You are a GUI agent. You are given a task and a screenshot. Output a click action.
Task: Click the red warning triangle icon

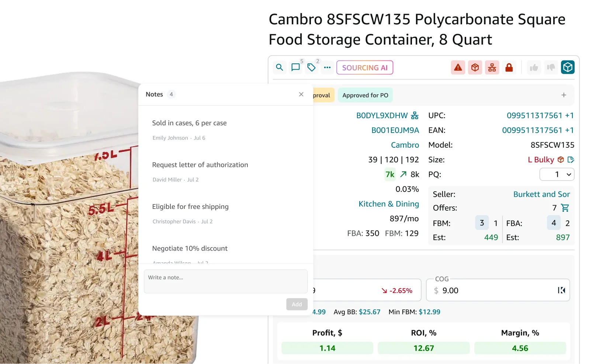(458, 67)
